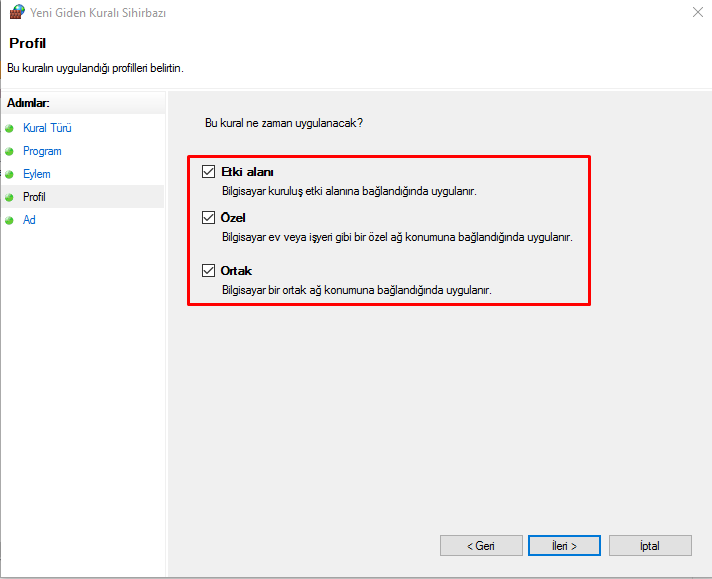This screenshot has width=712, height=579.
Task: Click the green bullet beside Profil step
Action: (x=10, y=198)
